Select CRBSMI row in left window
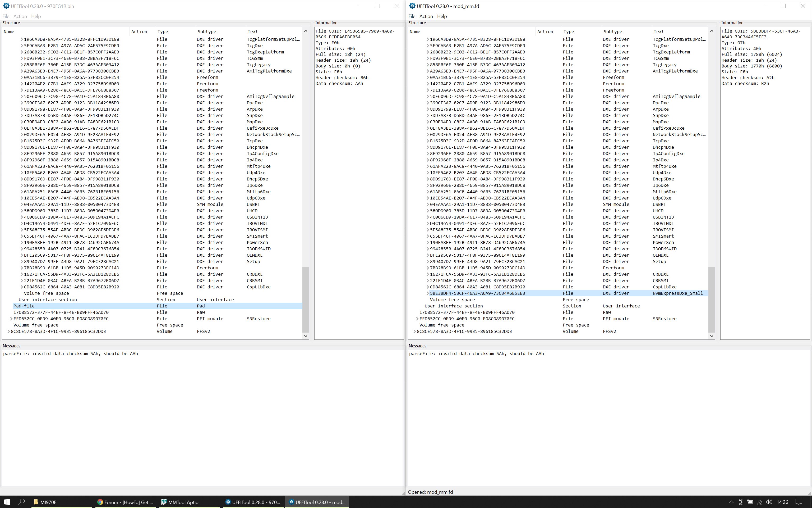Screen dimensions: 812x508 tap(162, 280)
